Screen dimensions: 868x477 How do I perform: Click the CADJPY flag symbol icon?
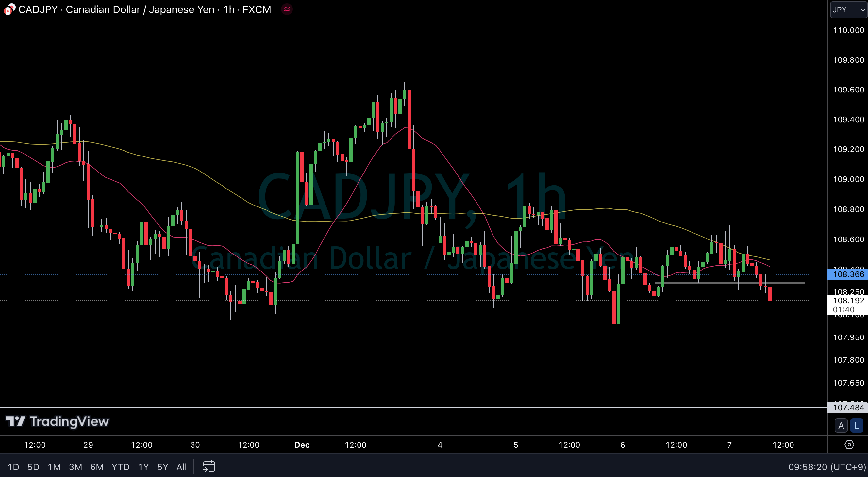click(9, 9)
